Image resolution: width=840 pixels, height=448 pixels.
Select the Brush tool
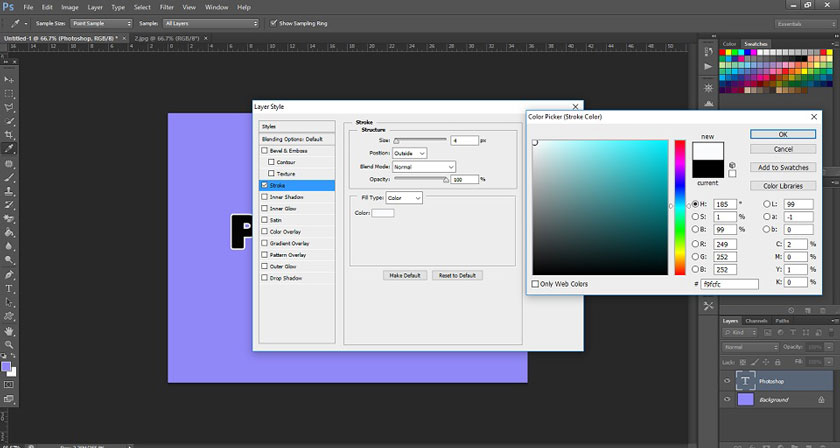(x=9, y=177)
